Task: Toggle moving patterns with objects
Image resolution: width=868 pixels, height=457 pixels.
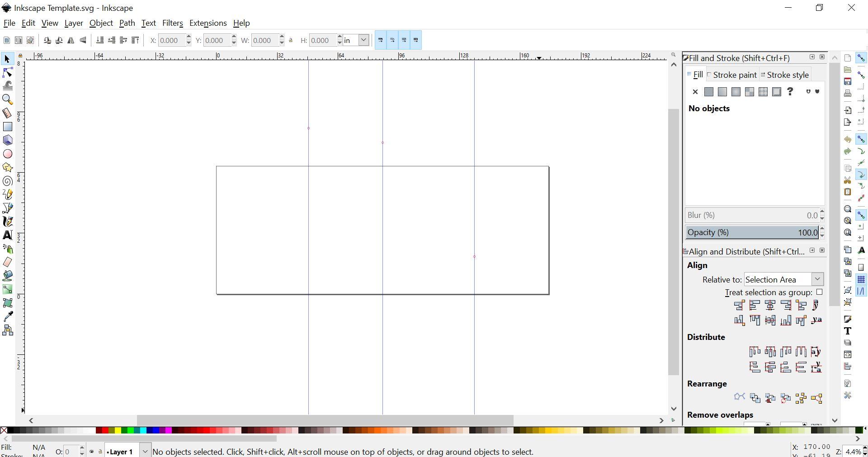Action: [416, 40]
